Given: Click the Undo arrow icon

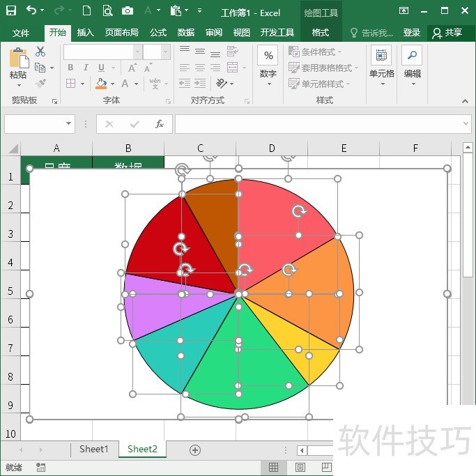Looking at the screenshot, I should point(31,10).
